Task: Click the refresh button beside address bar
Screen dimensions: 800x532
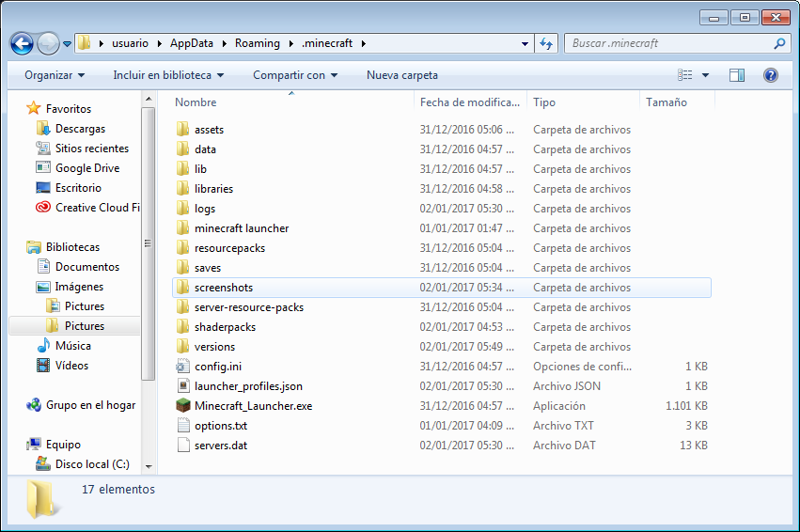Action: pyautogui.click(x=547, y=43)
